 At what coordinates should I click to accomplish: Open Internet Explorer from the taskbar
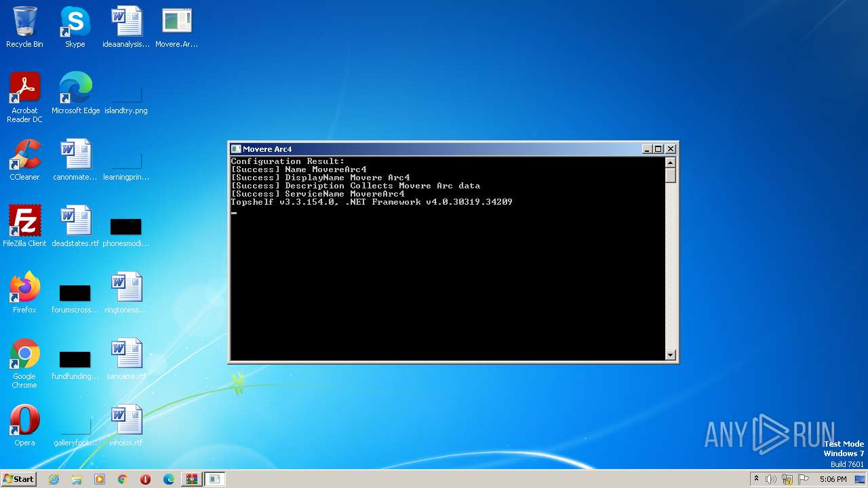54,479
